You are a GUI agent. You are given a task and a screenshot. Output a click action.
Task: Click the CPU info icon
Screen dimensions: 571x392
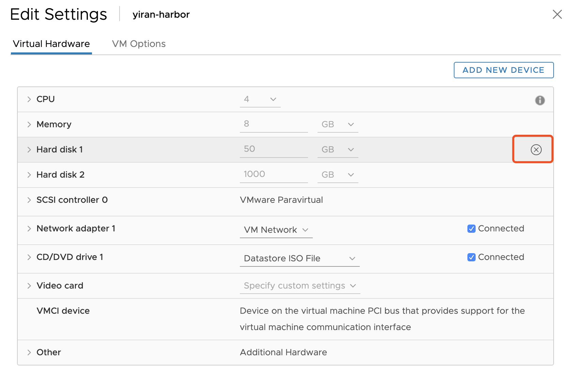click(540, 100)
